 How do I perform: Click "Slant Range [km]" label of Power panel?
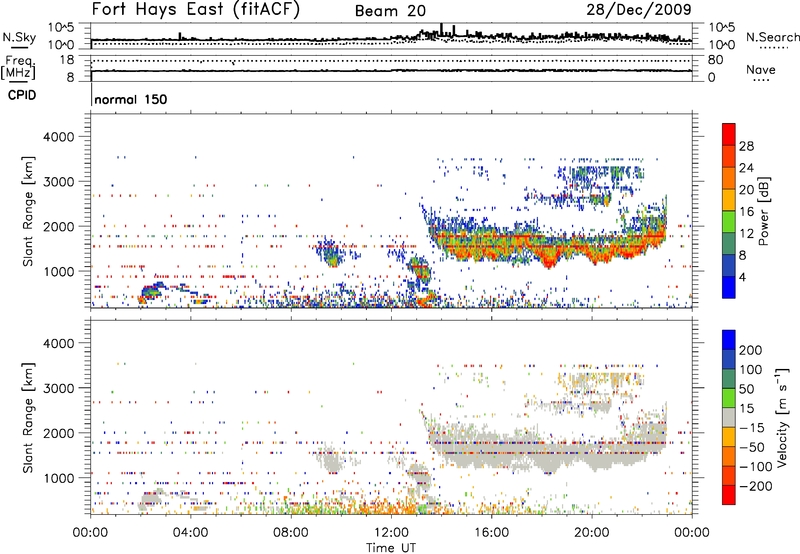tap(28, 211)
